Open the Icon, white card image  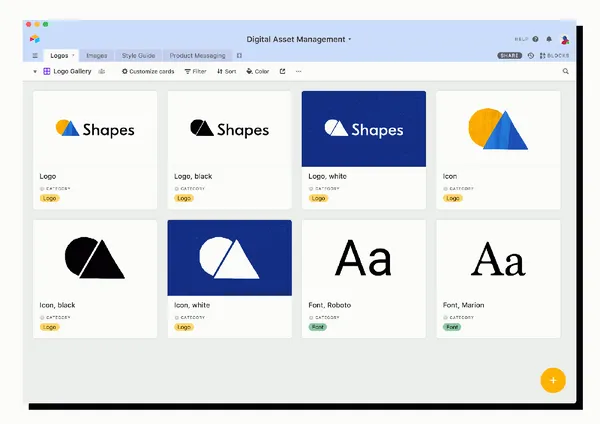[x=230, y=258]
